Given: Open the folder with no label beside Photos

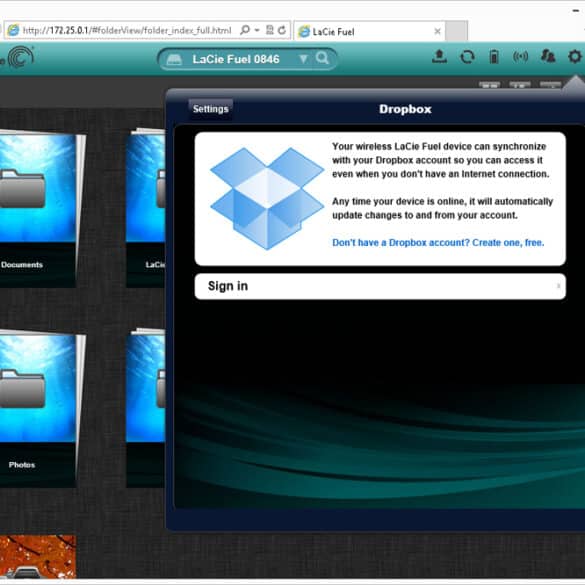Looking at the screenshot, I should pyautogui.click(x=146, y=408).
